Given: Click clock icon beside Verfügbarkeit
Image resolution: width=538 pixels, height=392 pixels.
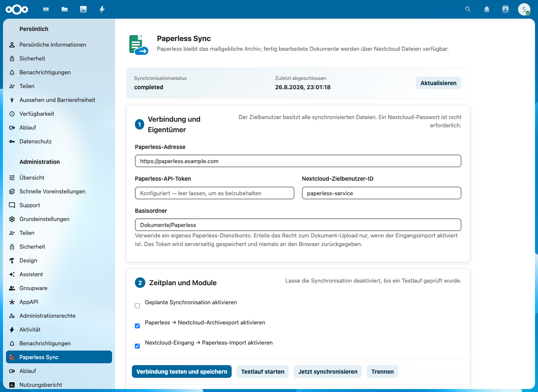Looking at the screenshot, I should click(x=12, y=114).
